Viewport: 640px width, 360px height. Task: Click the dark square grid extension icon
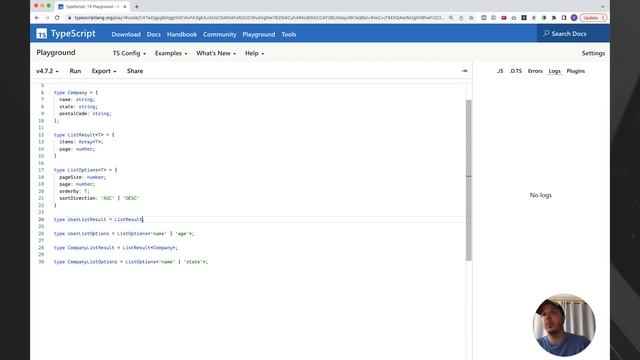[524, 18]
